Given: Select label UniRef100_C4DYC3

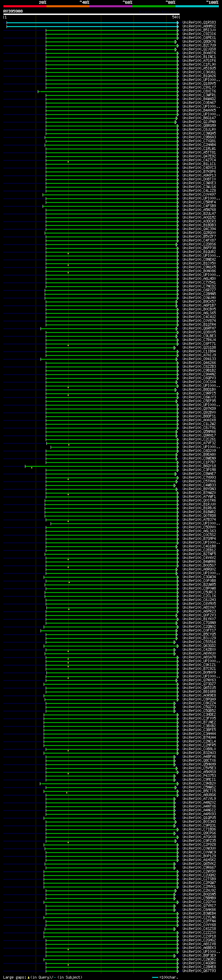Looking at the screenshot, I should click(x=199, y=168).
